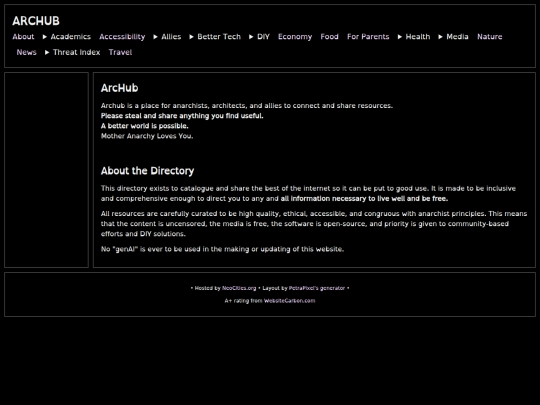Select the Better Tech menu label

(x=219, y=37)
